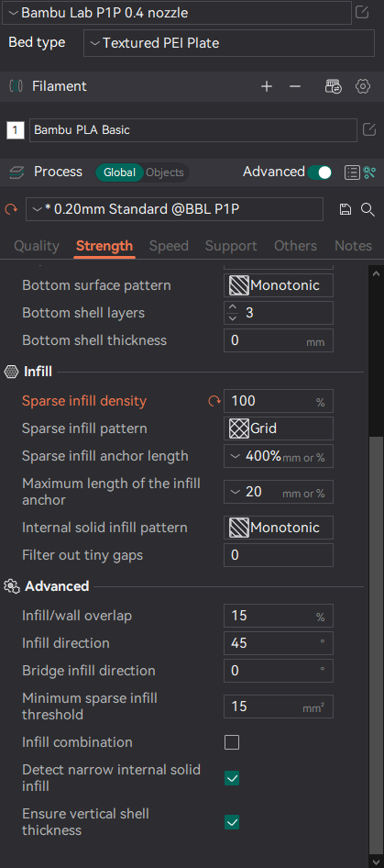This screenshot has height=868, width=384.
Task: Search process settings with the magnifier icon
Action: (x=368, y=209)
